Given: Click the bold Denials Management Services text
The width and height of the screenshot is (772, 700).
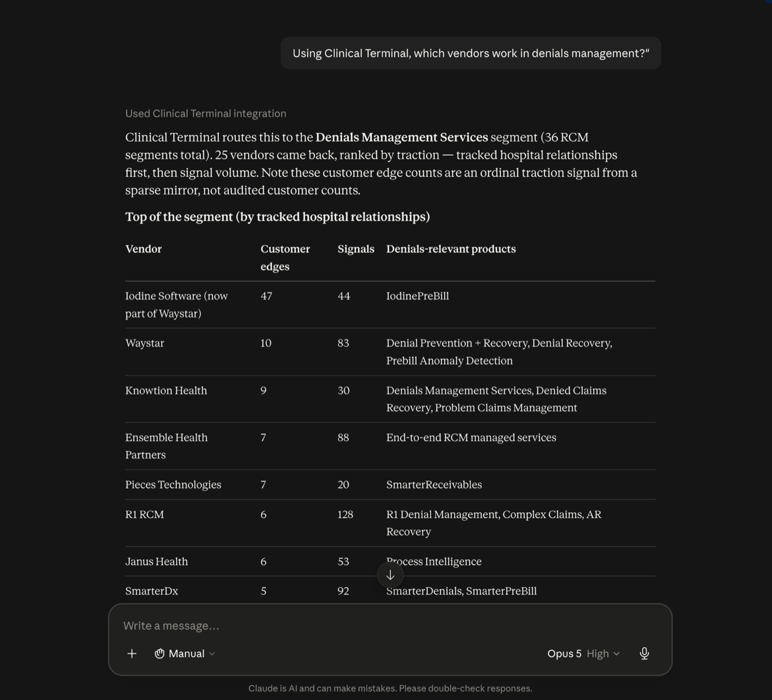Looking at the screenshot, I should pyautogui.click(x=401, y=137).
